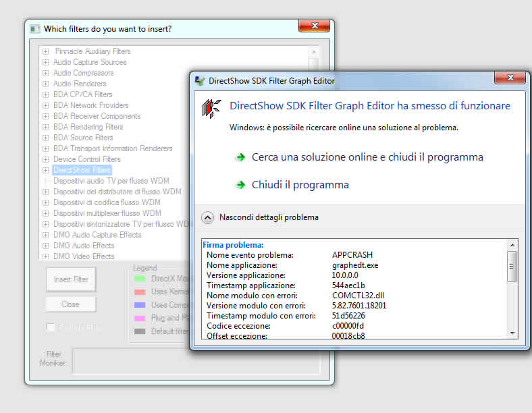The width and height of the screenshot is (532, 413).
Task: Select the DMO Video Effects label
Action: pos(84,256)
